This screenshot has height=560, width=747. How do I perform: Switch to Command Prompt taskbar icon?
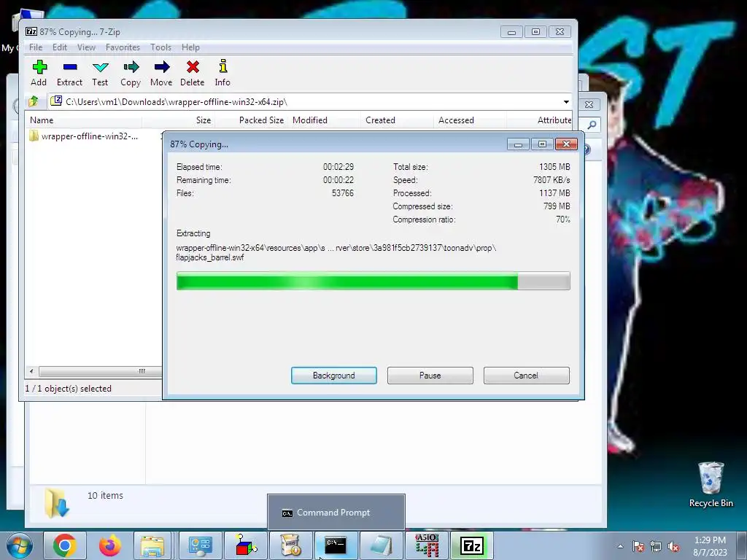336,545
